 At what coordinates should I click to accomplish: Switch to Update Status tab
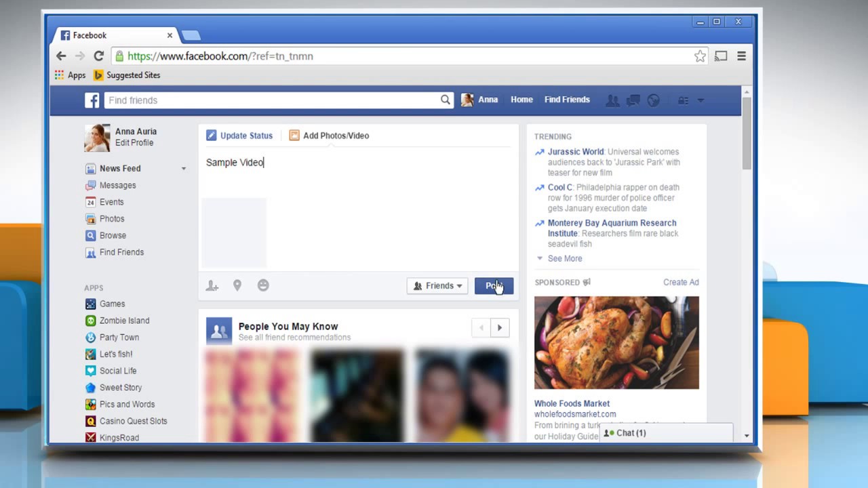pos(239,136)
